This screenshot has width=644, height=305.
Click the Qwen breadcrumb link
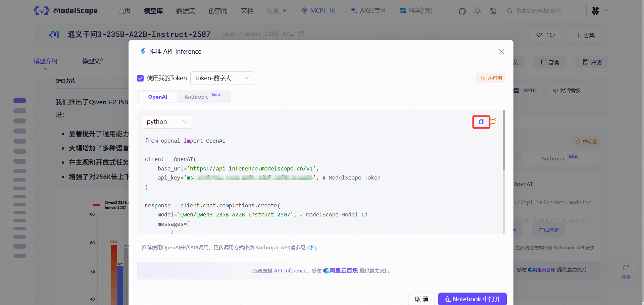[229, 34]
